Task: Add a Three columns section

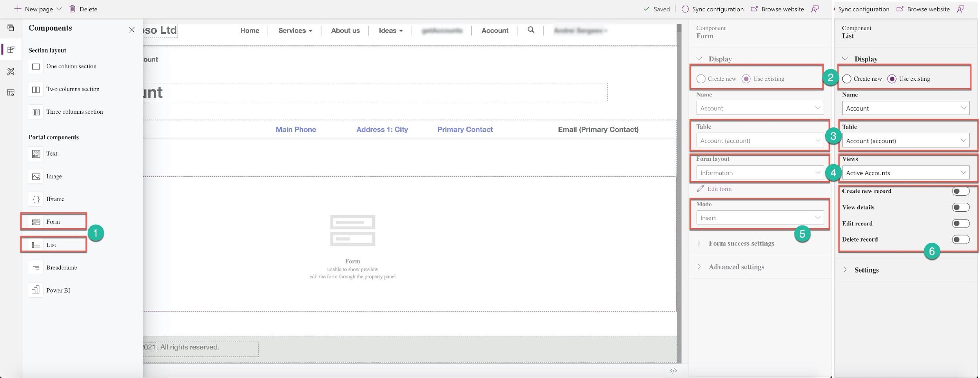Action: [66, 112]
